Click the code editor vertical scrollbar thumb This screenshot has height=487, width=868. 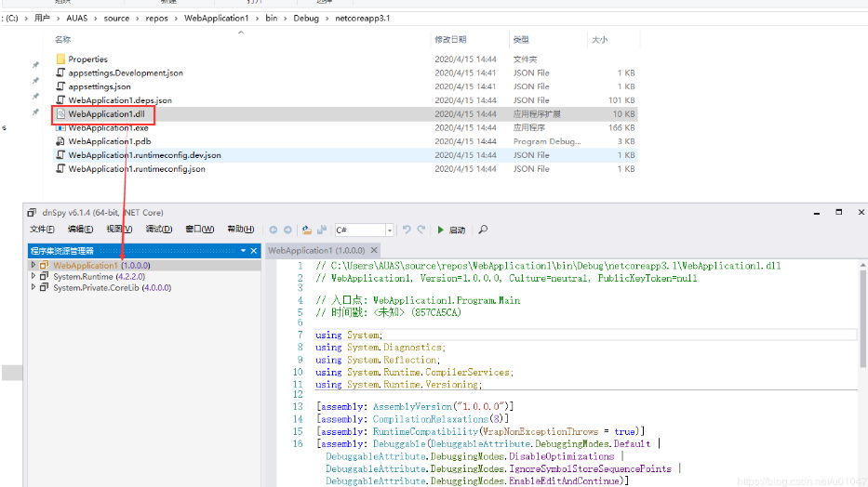[x=862, y=319]
